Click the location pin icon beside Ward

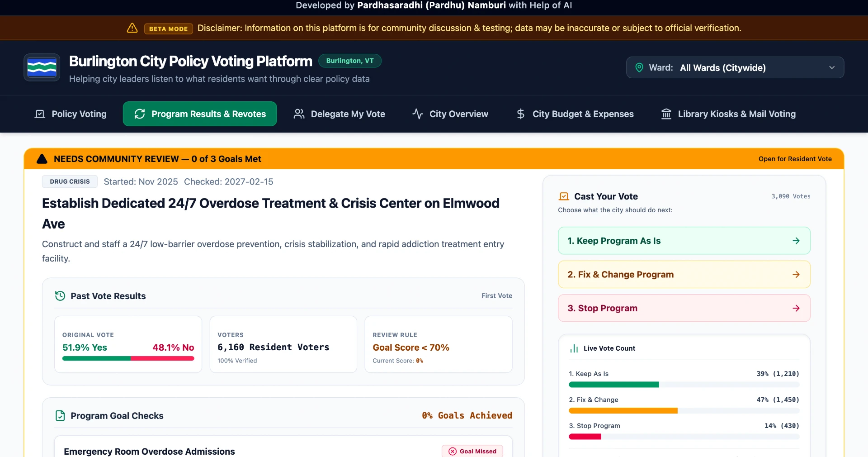[x=639, y=67]
